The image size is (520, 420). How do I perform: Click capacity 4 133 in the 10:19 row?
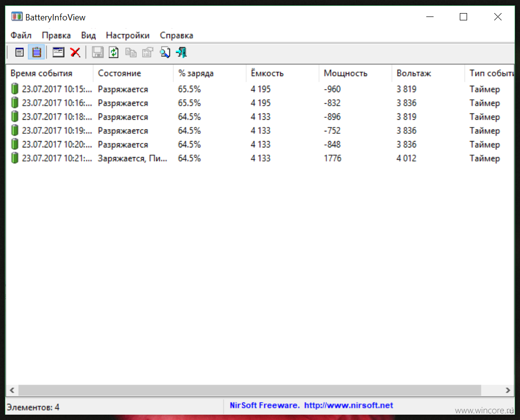[261, 131]
